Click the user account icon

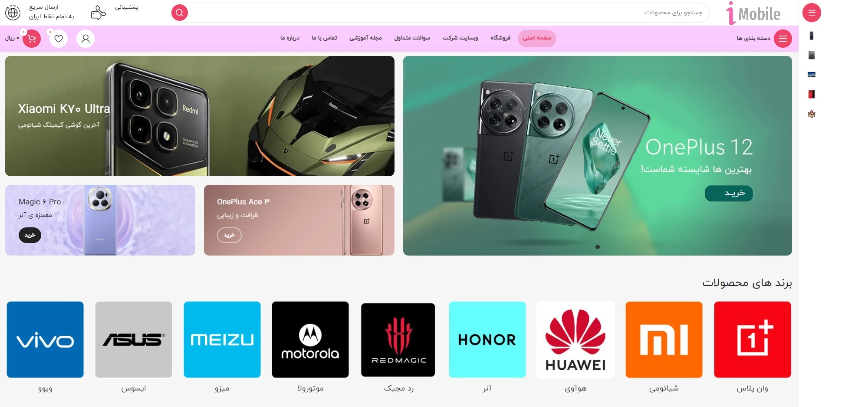pos(85,39)
